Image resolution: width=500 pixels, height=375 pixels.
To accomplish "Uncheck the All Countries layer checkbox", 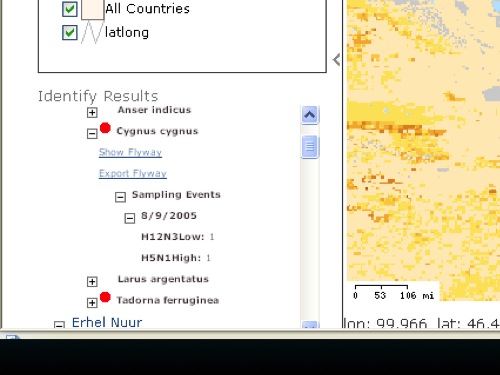I will click(x=70, y=9).
